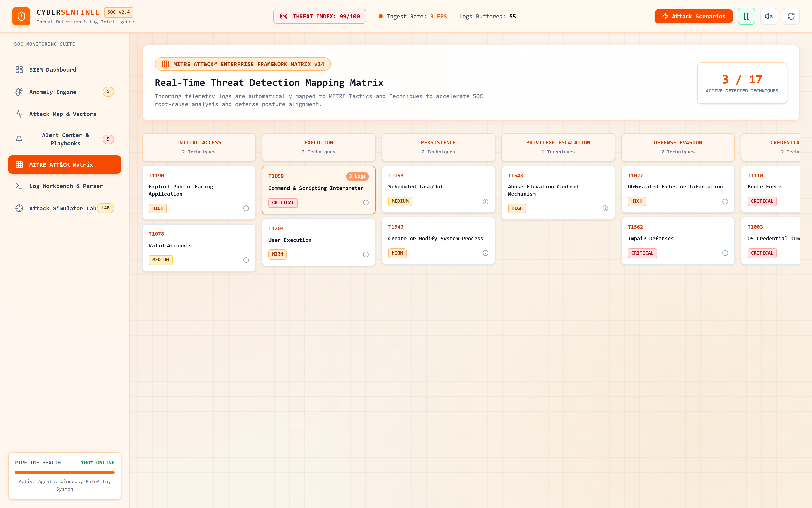
Task: Open the T1548 Abuse Elevation card
Action: tap(558, 193)
